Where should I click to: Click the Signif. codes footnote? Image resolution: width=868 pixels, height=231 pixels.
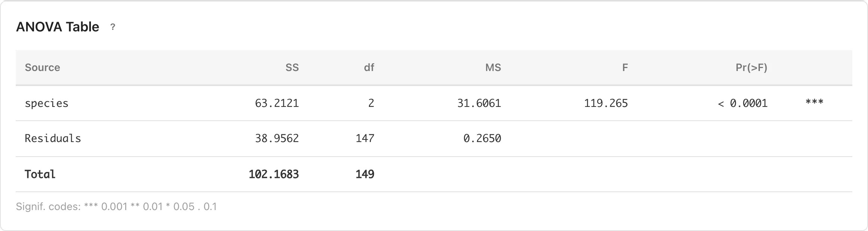pyautogui.click(x=116, y=207)
